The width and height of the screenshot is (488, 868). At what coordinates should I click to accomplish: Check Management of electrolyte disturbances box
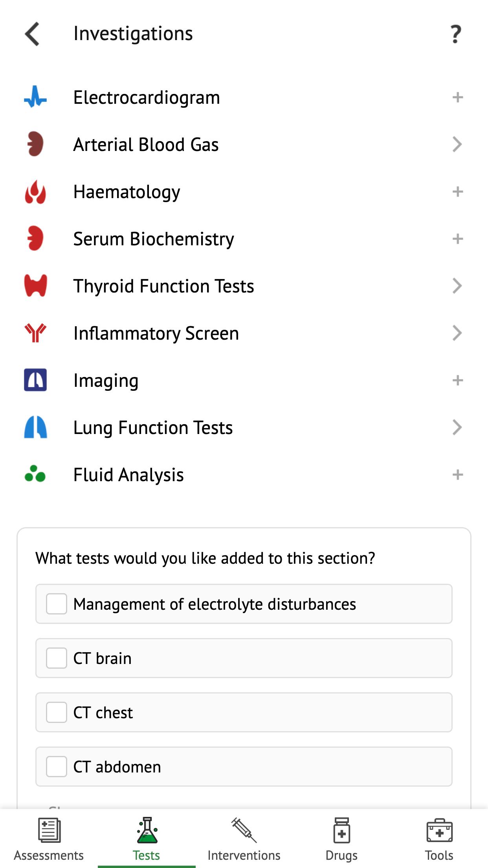point(57,604)
